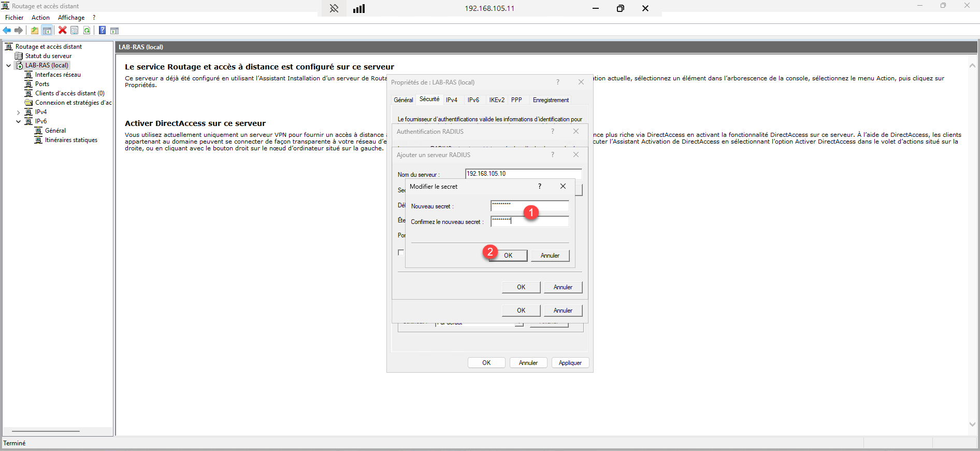Click the show/hide action pane icon
The image size is (980, 451).
pyautogui.click(x=114, y=31)
